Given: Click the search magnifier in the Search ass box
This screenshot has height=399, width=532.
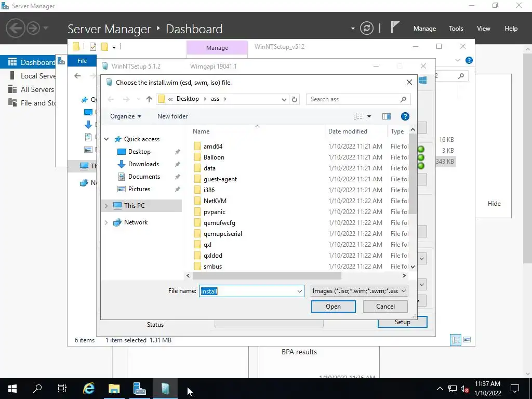Looking at the screenshot, I should point(403,99).
